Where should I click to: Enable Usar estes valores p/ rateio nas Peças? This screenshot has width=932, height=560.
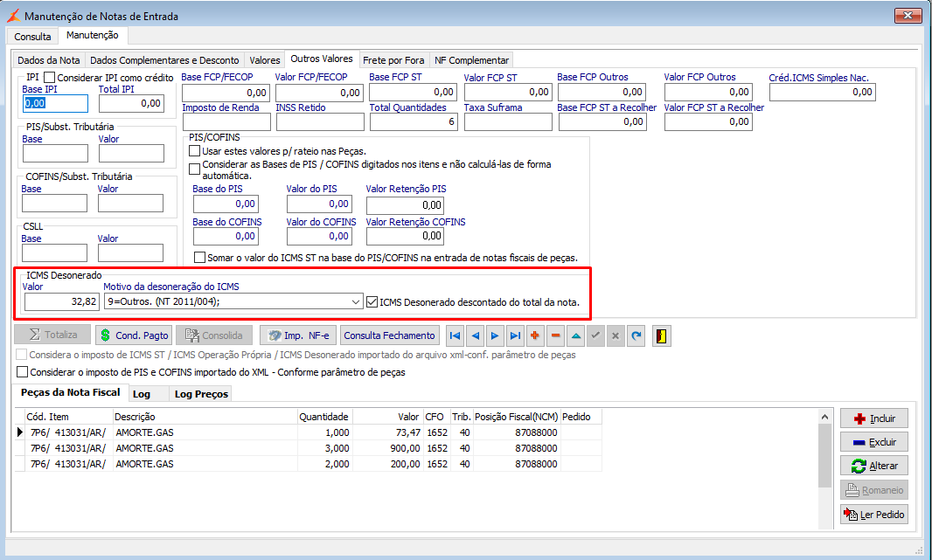[x=194, y=151]
